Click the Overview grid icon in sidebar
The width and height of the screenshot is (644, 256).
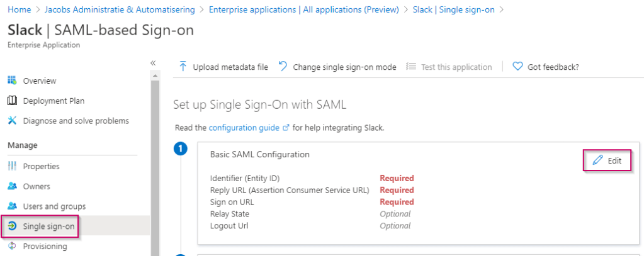(x=11, y=81)
